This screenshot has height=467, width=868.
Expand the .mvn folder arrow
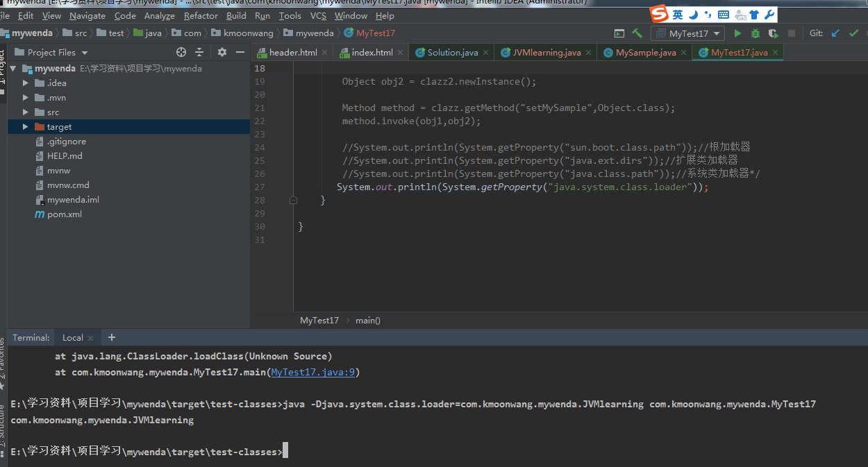[26, 98]
